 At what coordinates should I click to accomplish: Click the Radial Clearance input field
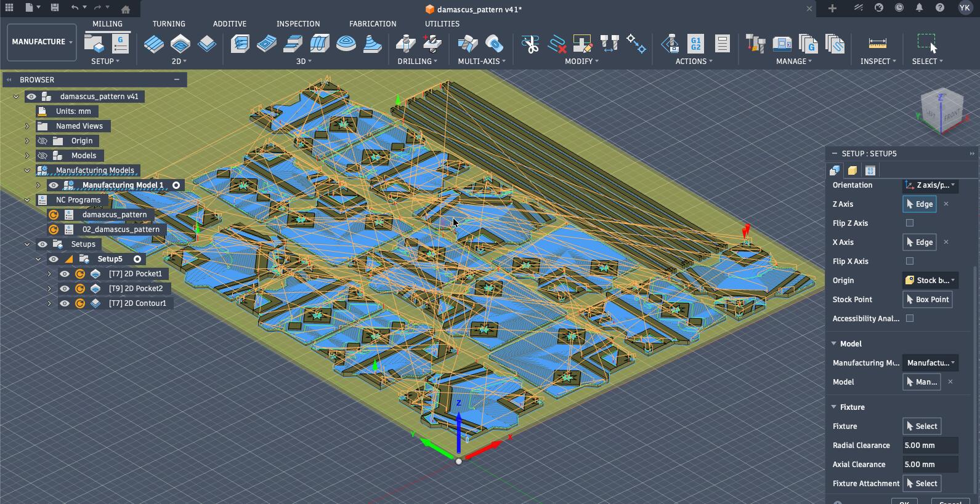[930, 446]
